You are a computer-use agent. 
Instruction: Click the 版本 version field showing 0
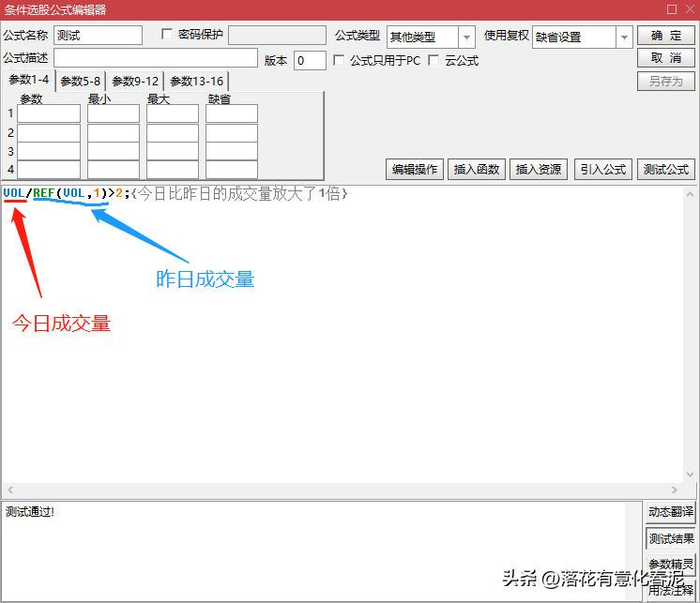click(x=310, y=60)
